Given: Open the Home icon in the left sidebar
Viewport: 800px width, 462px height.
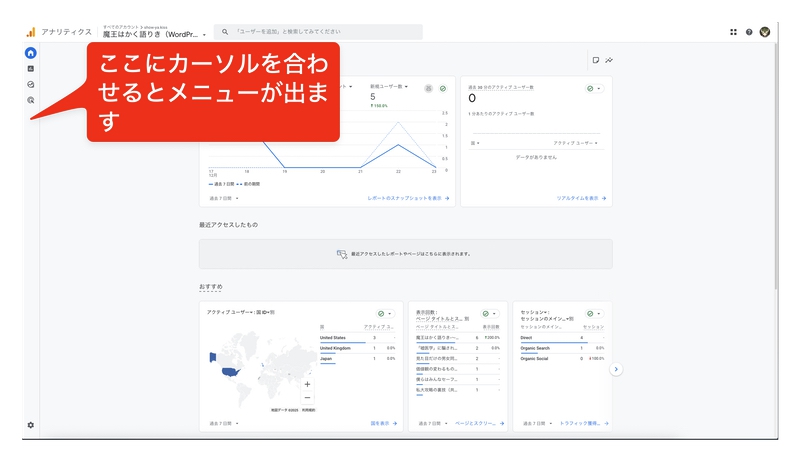Looking at the screenshot, I should [x=31, y=53].
